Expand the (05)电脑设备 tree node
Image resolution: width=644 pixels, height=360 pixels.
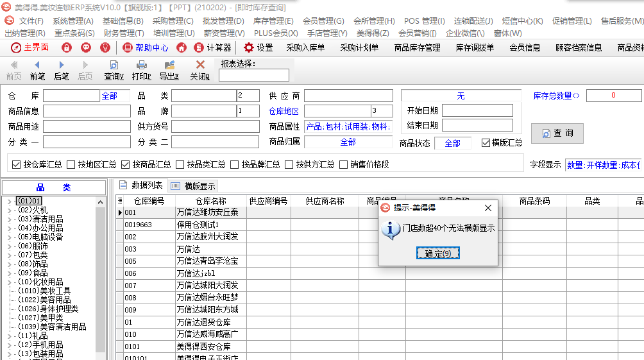coord(10,237)
